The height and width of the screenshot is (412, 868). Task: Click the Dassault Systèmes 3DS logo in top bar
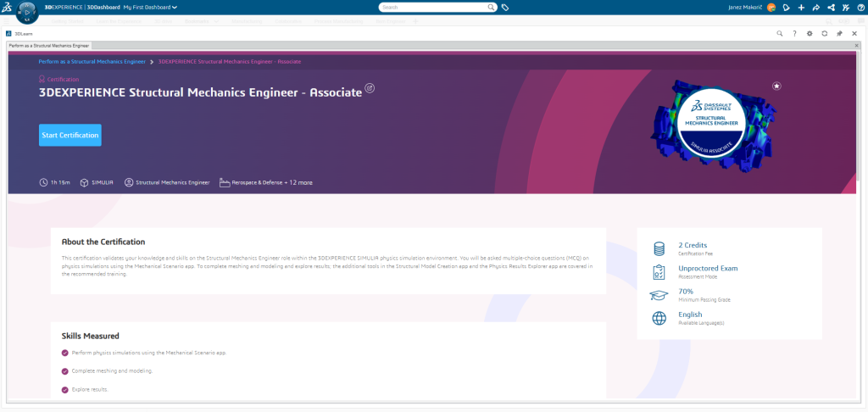(7, 7)
